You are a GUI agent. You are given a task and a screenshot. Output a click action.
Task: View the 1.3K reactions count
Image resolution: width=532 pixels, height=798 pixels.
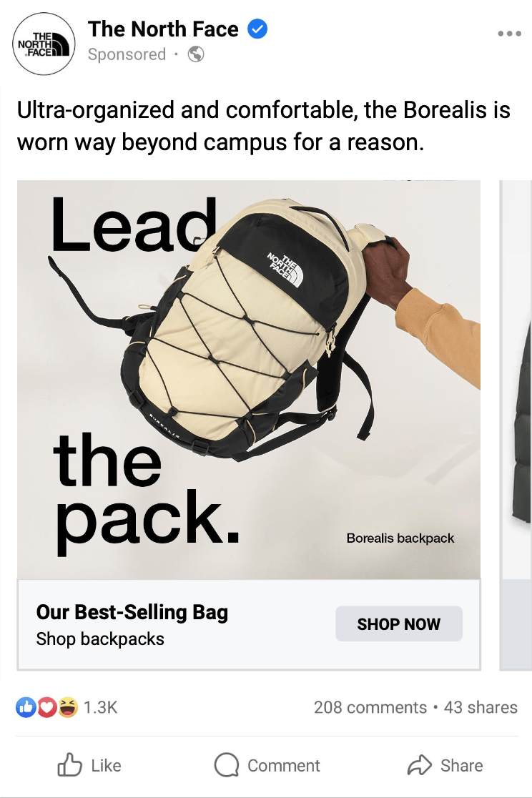tap(100, 707)
